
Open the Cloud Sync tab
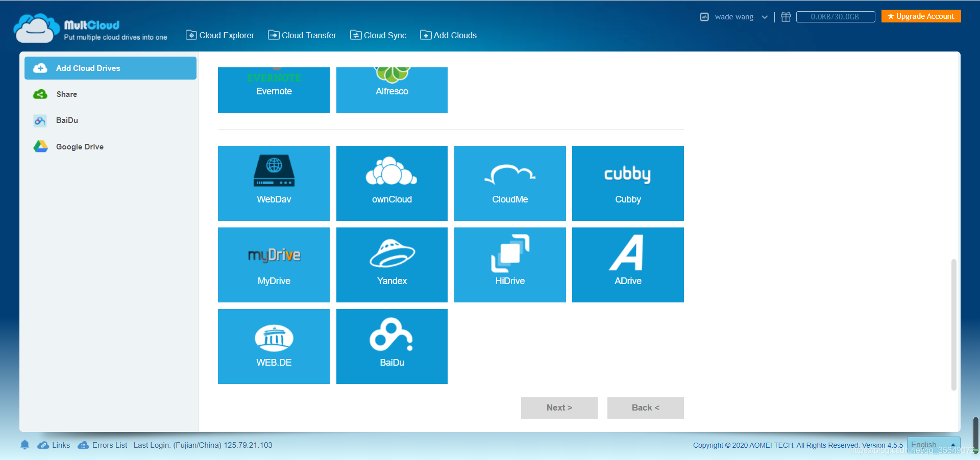point(378,35)
